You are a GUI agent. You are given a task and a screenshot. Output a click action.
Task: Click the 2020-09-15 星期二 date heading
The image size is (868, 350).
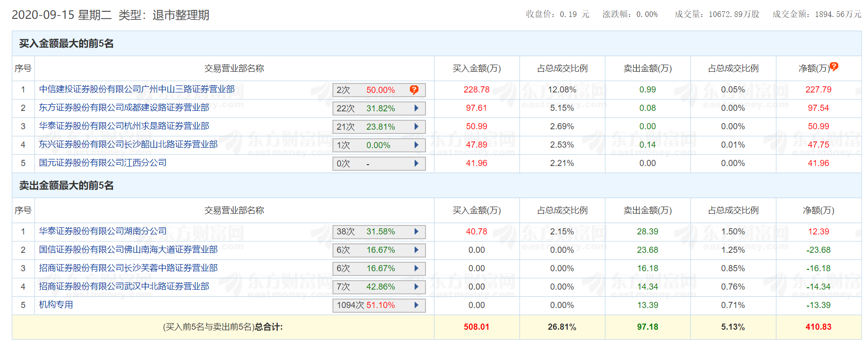tap(61, 15)
